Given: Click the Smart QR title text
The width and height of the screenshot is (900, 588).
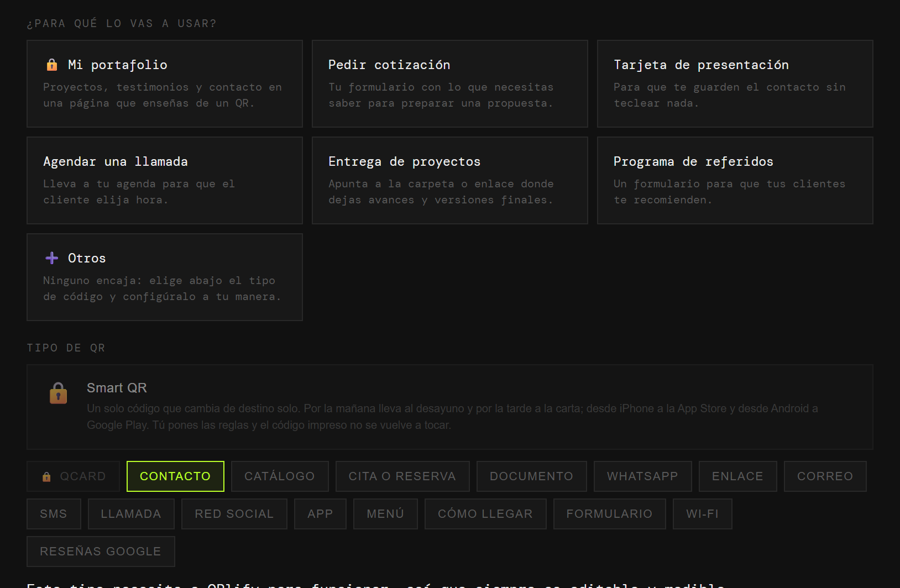Looking at the screenshot, I should tap(117, 388).
